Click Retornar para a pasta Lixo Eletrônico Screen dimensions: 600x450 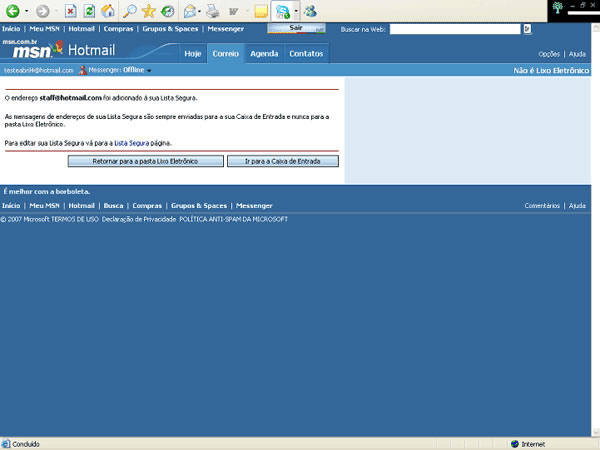pyautogui.click(x=146, y=161)
